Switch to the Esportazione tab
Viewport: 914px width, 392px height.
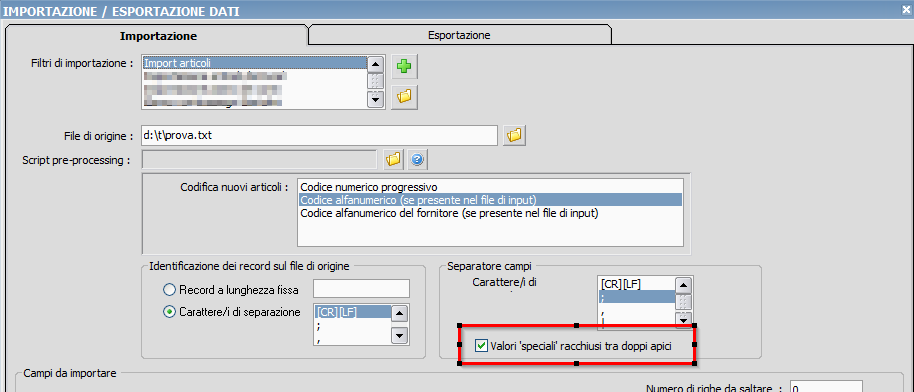tap(459, 35)
